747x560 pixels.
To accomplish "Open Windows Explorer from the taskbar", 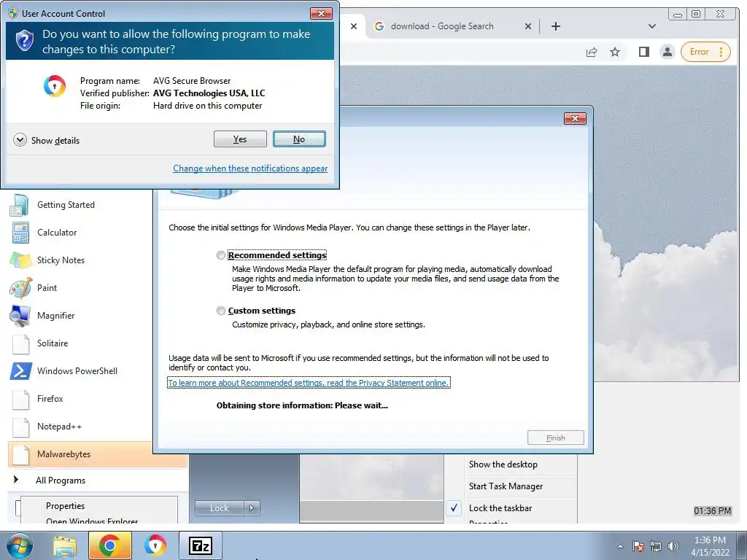I will pyautogui.click(x=65, y=545).
